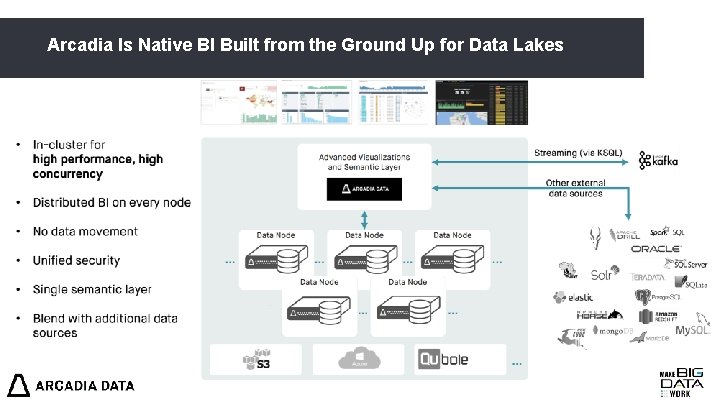The height and width of the screenshot is (405, 720).
Task: Click the Amazon S3 logo
Action: (256, 360)
